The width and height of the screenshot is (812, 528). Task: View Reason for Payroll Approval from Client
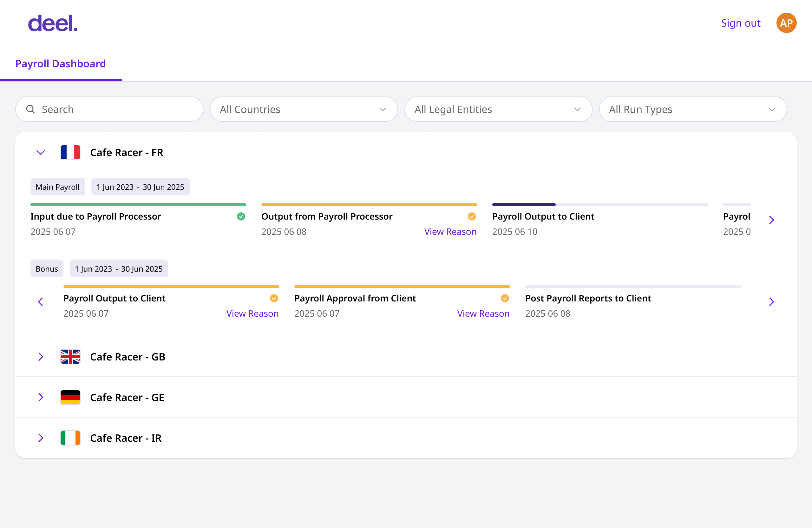tap(483, 314)
